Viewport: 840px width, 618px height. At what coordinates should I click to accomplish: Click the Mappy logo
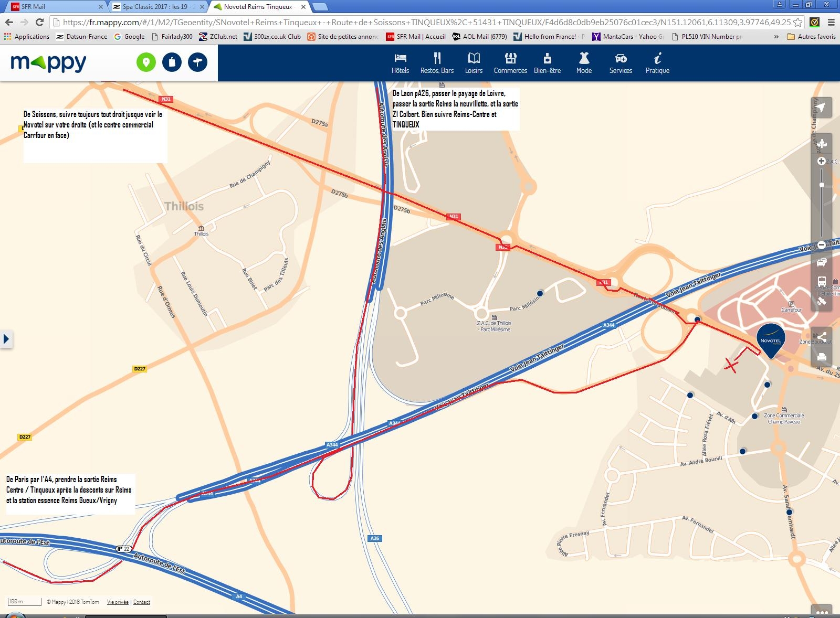click(x=48, y=63)
